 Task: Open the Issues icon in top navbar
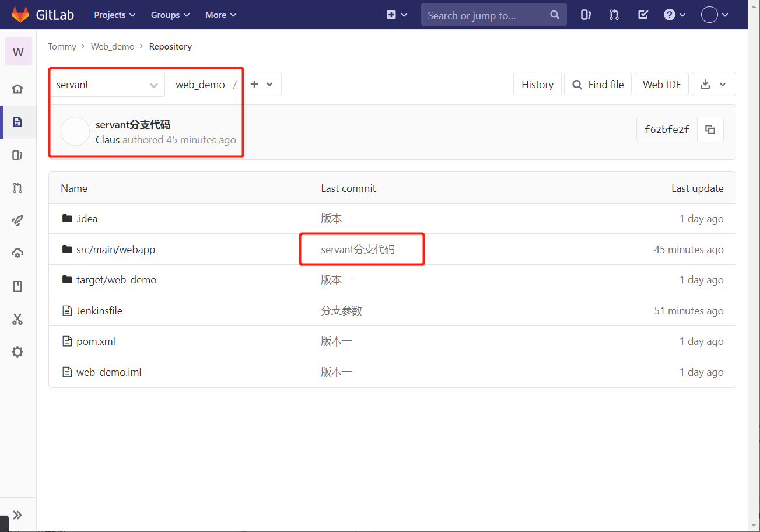pos(586,15)
